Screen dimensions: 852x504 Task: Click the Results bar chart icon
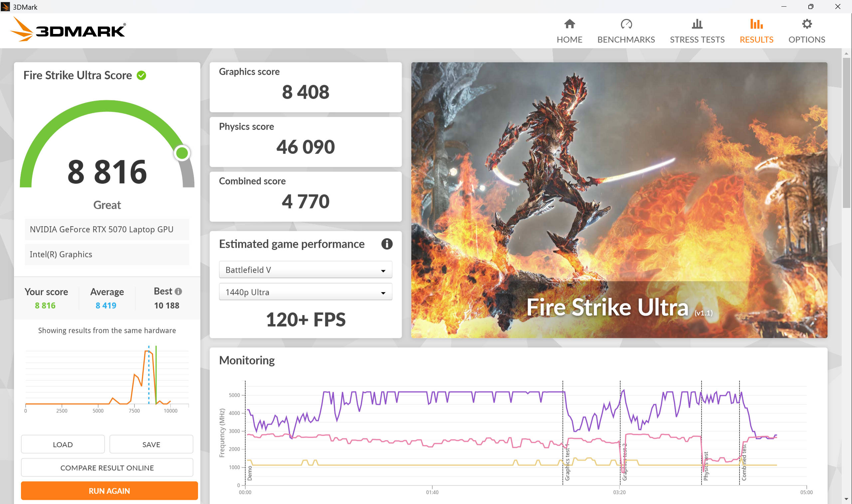[x=756, y=24]
